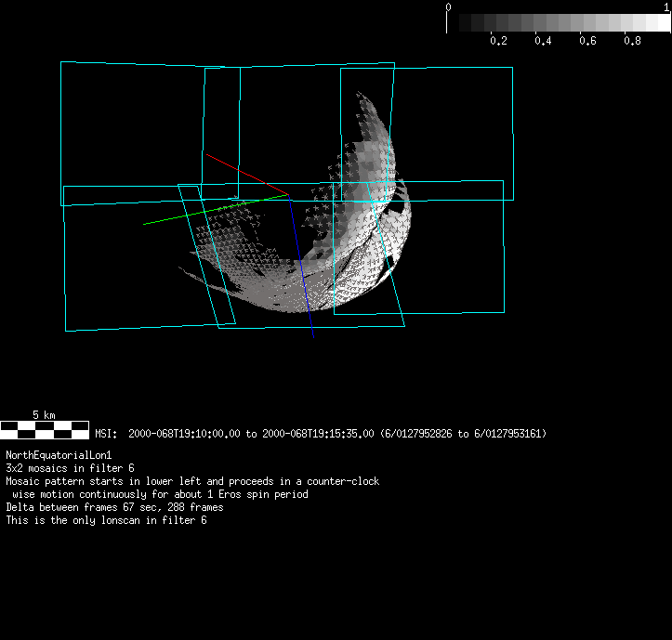Click the "3x2 mosaics in filter 6" line

coord(70,468)
